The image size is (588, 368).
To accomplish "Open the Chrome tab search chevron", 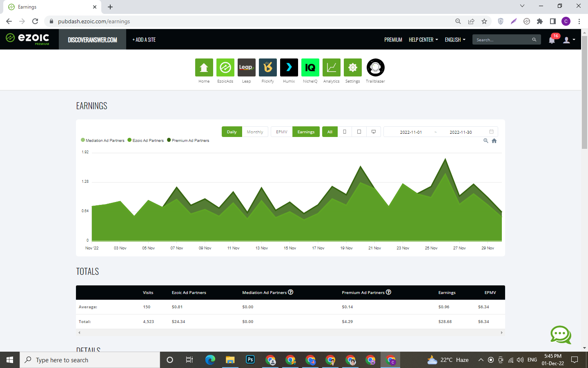I will 522,6.
